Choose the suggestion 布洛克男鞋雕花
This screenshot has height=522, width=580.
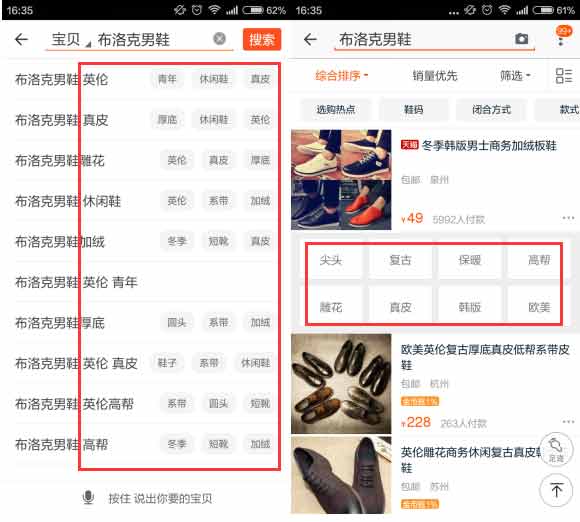60,161
